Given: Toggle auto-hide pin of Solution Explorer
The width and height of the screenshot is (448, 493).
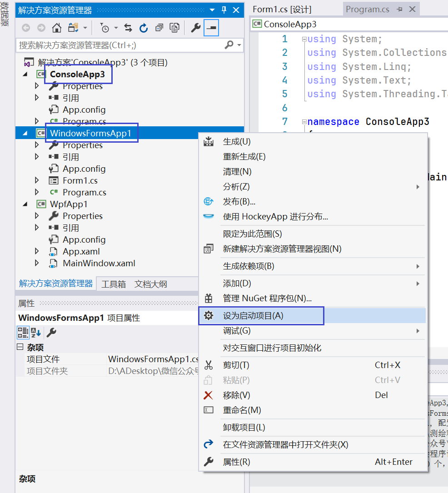Looking at the screenshot, I should pyautogui.click(x=224, y=10).
